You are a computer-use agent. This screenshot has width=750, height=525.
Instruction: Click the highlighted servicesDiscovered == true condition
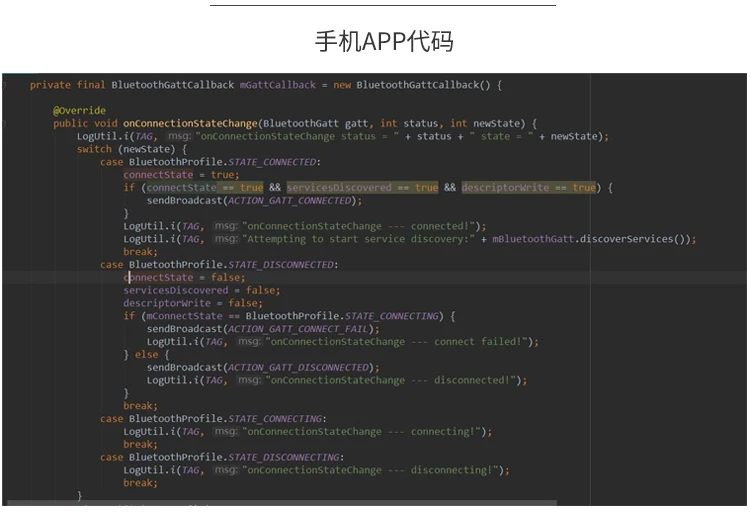pos(362,188)
